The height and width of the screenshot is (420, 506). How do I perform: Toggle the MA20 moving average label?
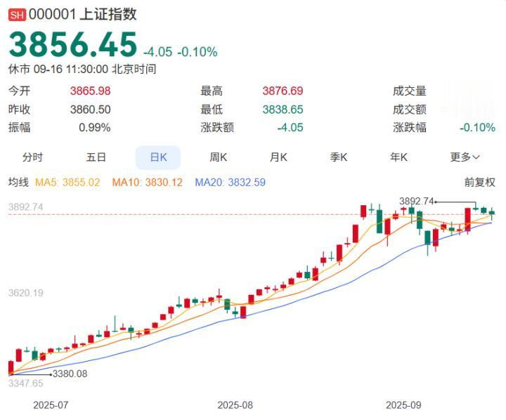(x=230, y=183)
